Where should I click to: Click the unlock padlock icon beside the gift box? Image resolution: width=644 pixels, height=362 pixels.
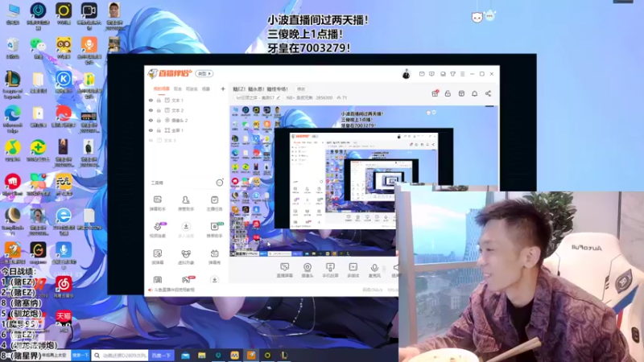448,93
